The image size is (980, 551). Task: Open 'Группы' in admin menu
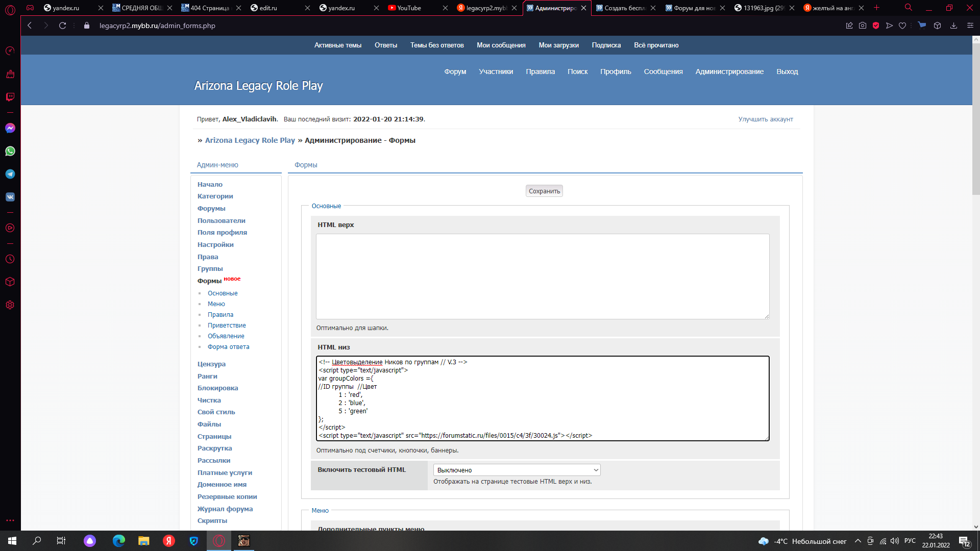(x=210, y=268)
